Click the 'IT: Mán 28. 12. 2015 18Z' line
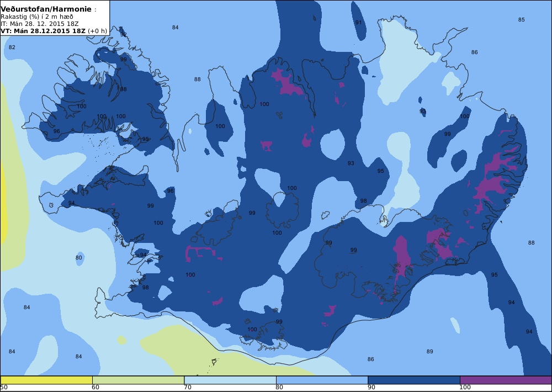 pyautogui.click(x=39, y=24)
